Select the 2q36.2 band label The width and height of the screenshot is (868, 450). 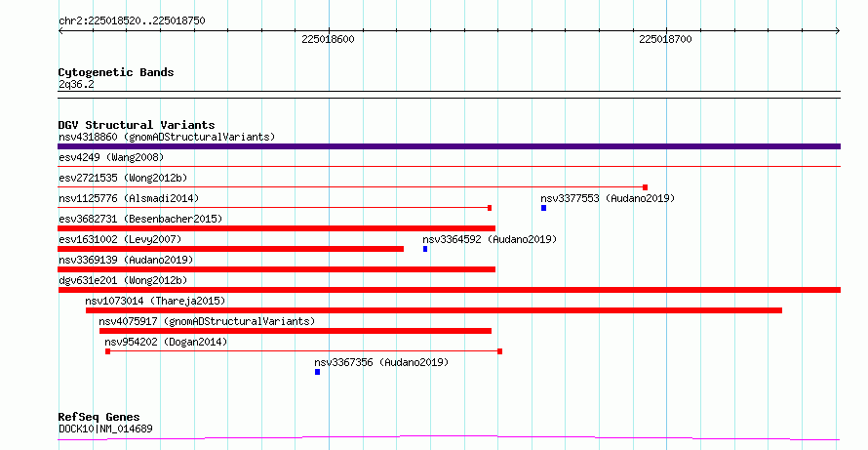(76, 84)
